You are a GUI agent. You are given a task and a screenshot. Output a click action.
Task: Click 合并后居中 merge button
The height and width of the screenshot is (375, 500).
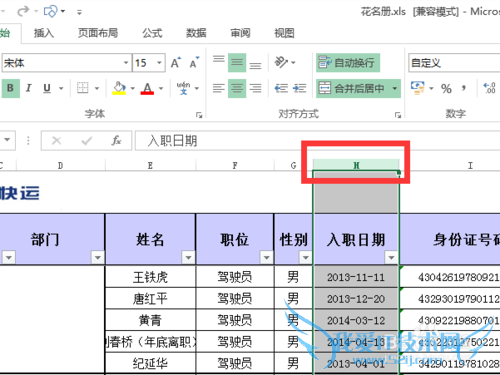(352, 88)
